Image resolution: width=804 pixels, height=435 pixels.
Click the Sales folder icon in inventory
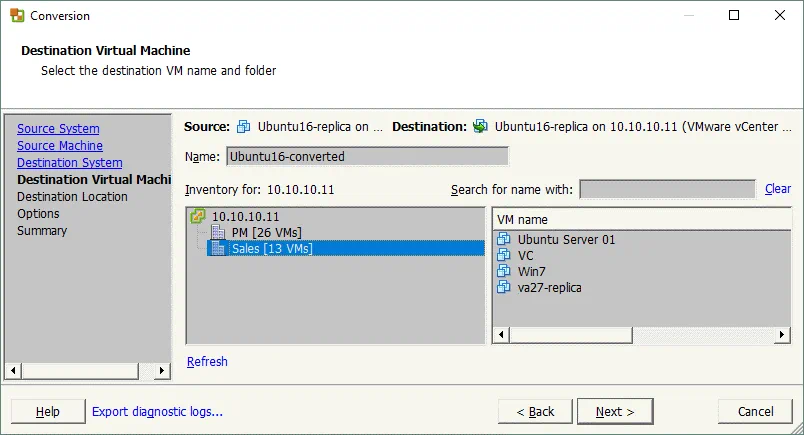tap(218, 248)
